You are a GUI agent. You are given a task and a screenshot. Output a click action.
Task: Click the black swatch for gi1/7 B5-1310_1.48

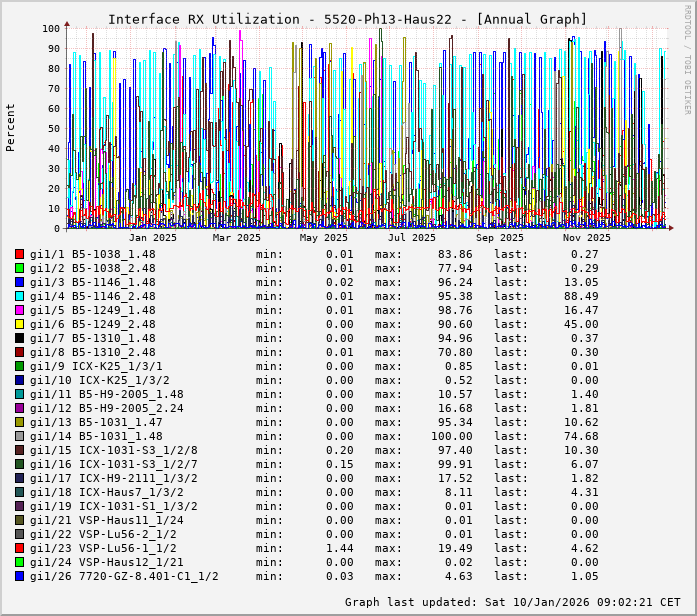[x=20, y=338]
